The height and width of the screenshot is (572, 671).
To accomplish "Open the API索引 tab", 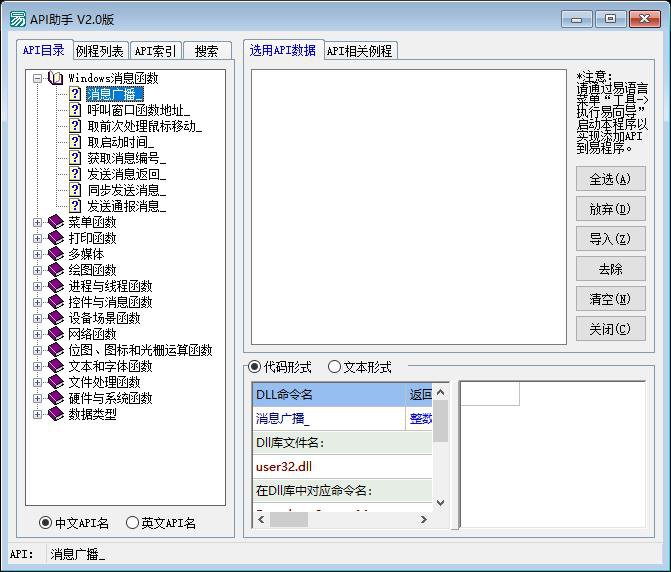I will [x=155, y=51].
